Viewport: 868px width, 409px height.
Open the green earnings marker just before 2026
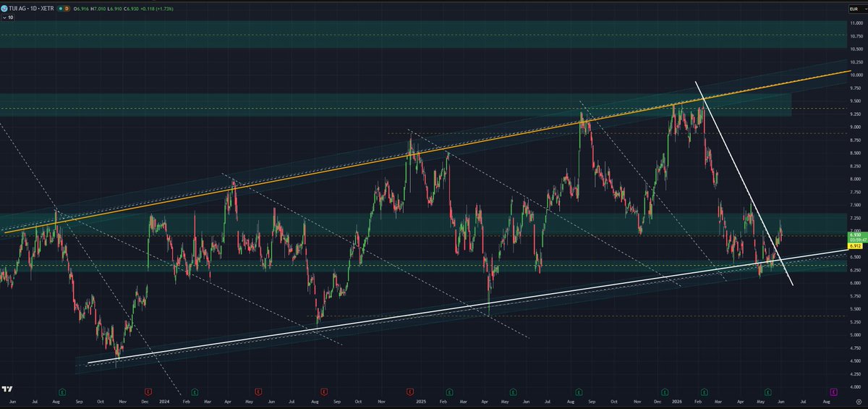665,392
